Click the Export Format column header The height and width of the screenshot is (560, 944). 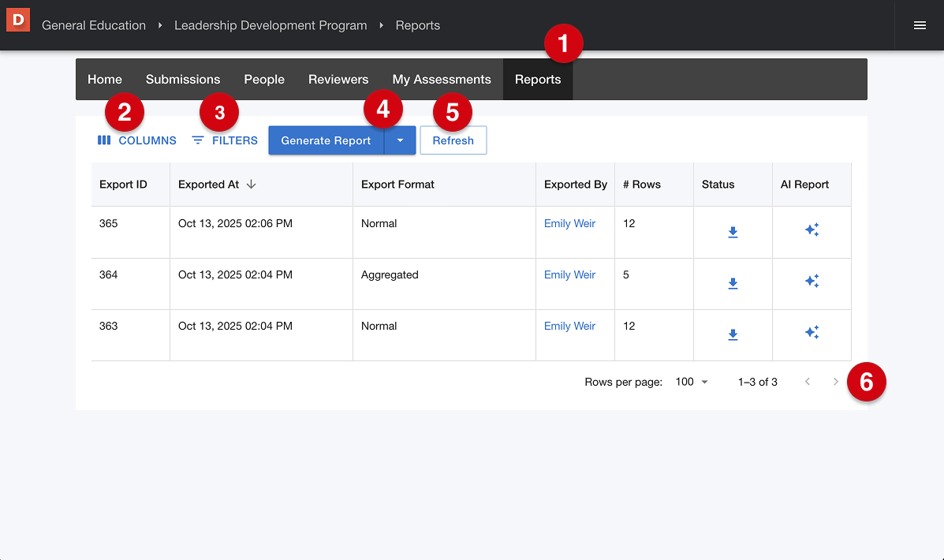(x=444, y=185)
